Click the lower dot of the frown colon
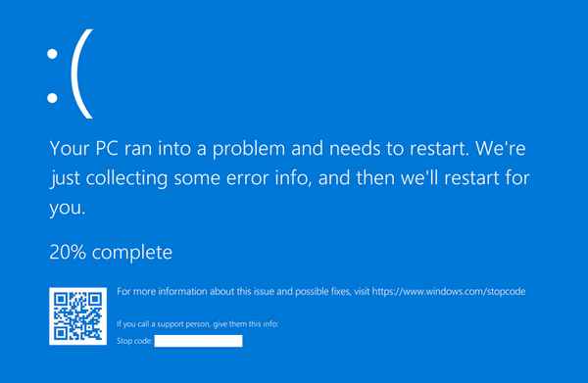The image size is (588, 383). click(52, 98)
